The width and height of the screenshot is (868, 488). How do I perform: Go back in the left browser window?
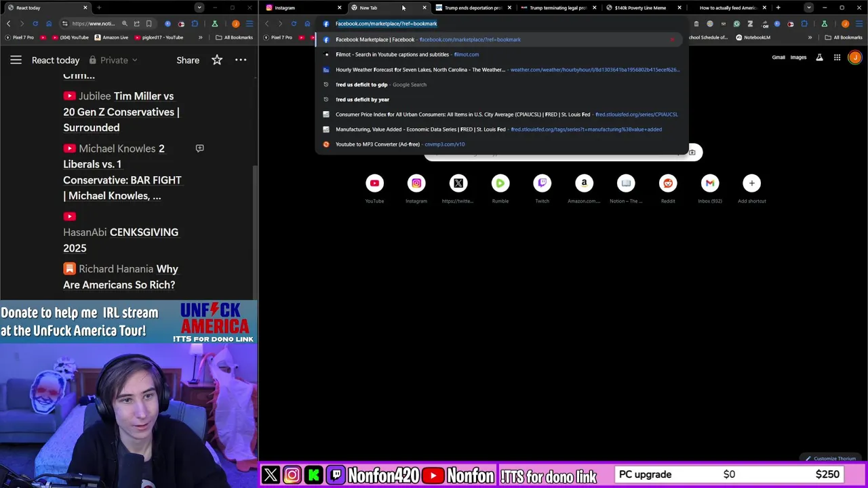[9, 24]
